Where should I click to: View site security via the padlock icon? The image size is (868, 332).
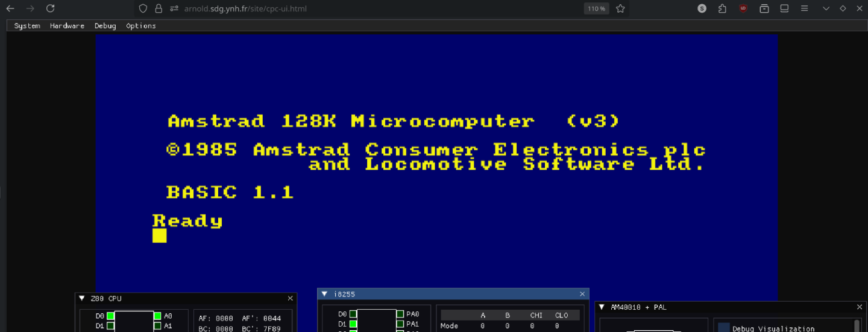pyautogui.click(x=159, y=8)
